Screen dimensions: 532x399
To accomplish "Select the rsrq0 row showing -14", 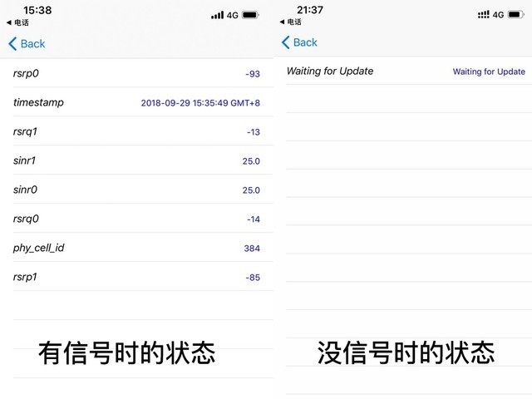I will (136, 219).
